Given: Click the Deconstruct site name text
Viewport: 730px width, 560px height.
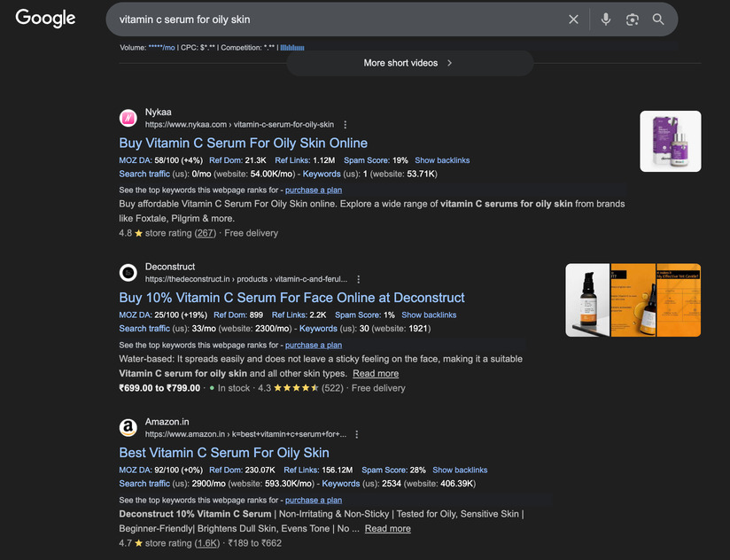Looking at the screenshot, I should 170,267.
